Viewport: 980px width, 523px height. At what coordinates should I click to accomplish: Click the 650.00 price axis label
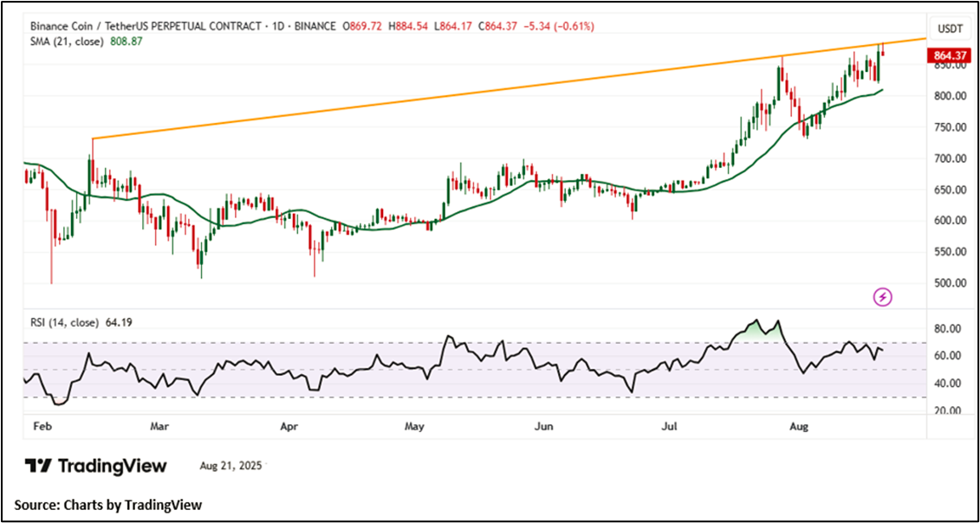coord(949,190)
